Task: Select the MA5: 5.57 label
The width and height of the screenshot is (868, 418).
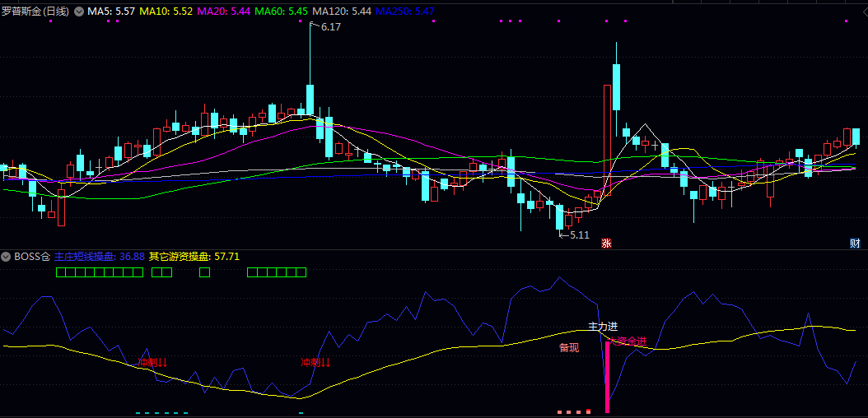Action: pyautogui.click(x=111, y=11)
